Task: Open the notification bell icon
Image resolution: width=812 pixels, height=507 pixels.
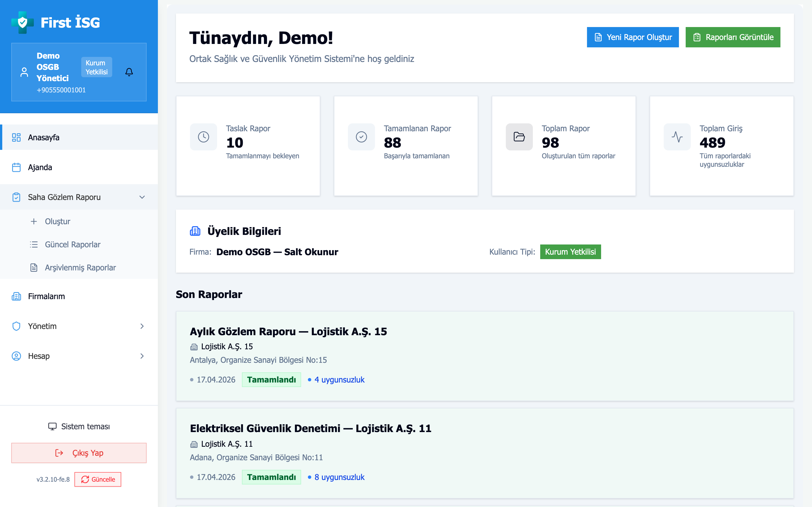Action: tap(129, 72)
